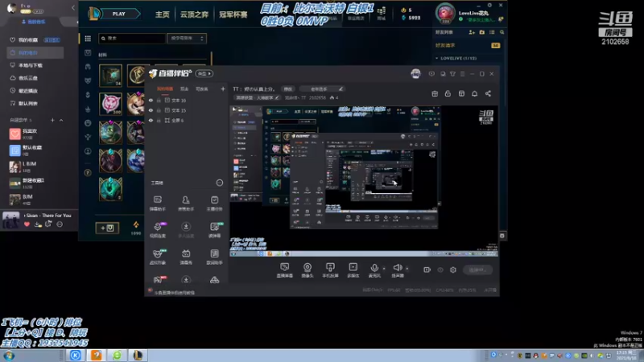Select the first scene tab in companion
Image resolution: width=644 pixels, height=362 pixels.
click(x=165, y=89)
